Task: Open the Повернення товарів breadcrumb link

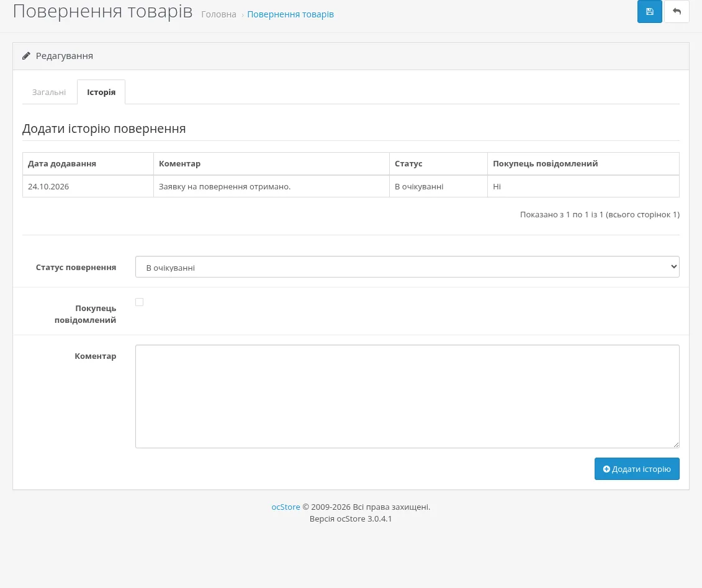Action: (290, 14)
